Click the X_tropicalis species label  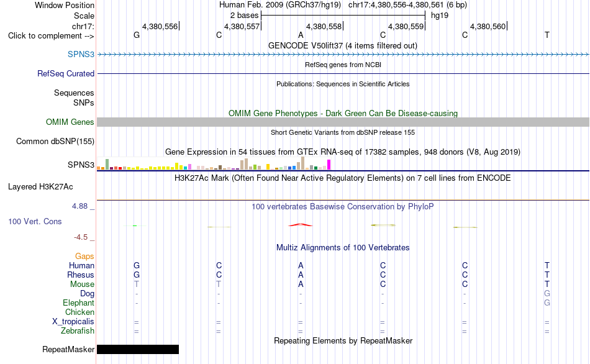pos(73,322)
